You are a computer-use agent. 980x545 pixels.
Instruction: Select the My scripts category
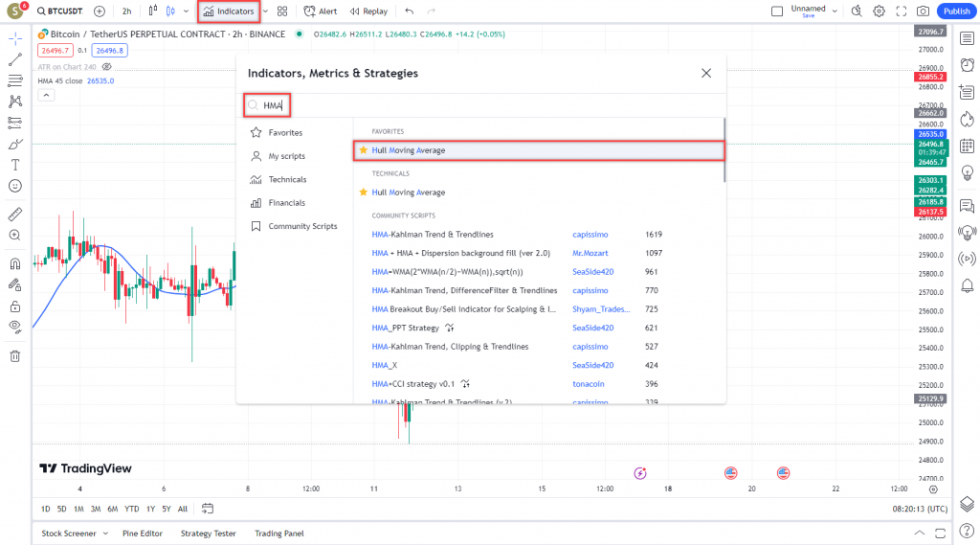pyautogui.click(x=287, y=156)
